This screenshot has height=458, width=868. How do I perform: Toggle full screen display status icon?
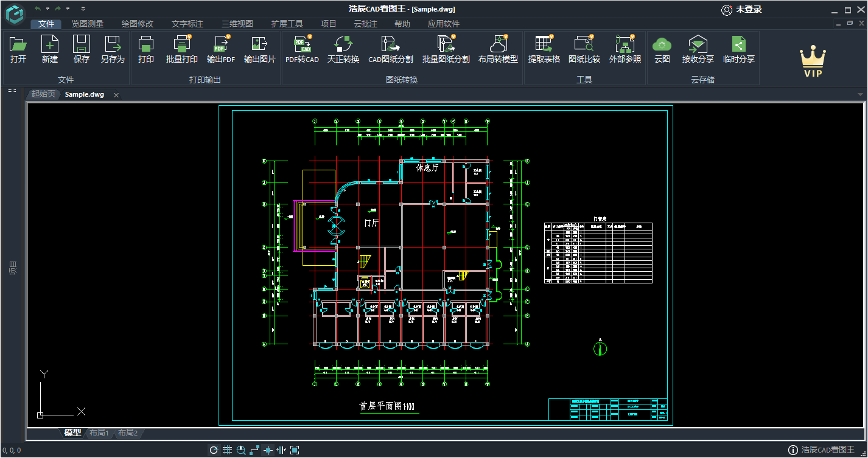295,450
